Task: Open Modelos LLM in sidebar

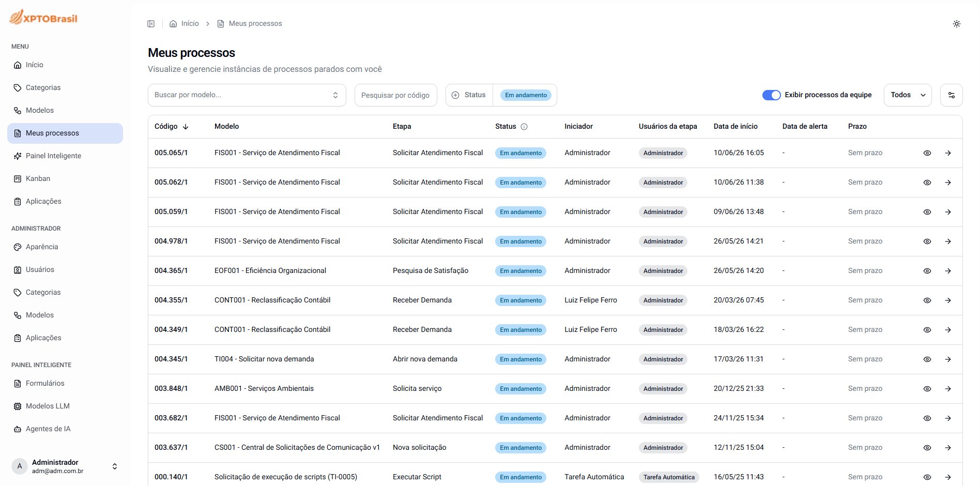Action: 65,406
